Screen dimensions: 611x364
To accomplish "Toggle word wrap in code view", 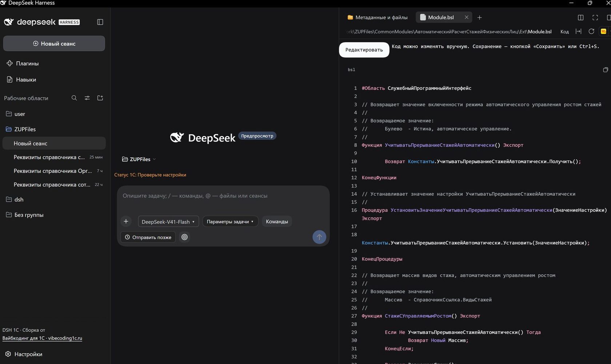I will (578, 32).
